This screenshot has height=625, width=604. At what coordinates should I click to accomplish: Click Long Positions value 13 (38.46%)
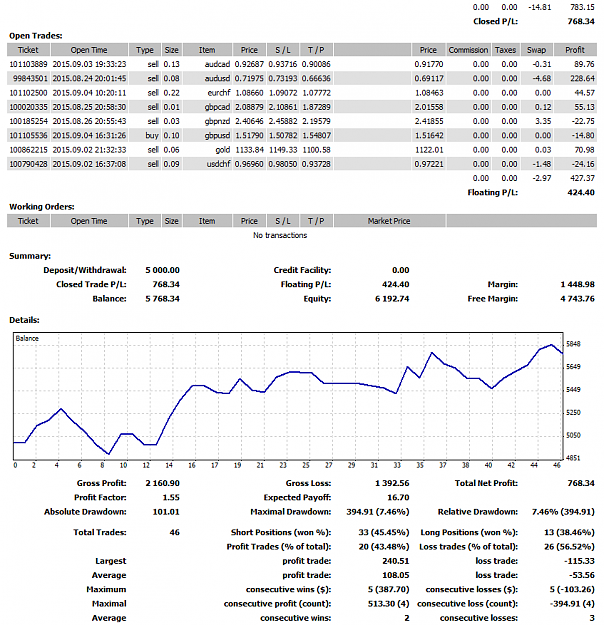[x=569, y=533]
